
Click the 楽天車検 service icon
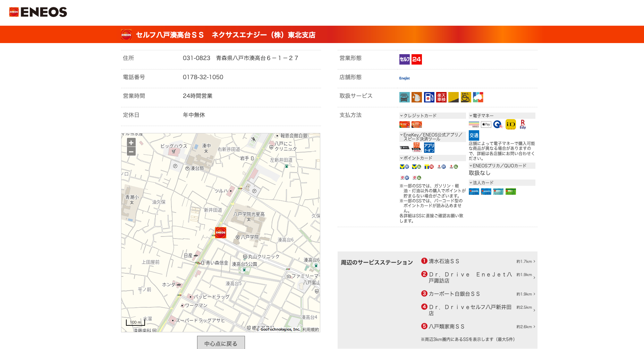click(441, 97)
